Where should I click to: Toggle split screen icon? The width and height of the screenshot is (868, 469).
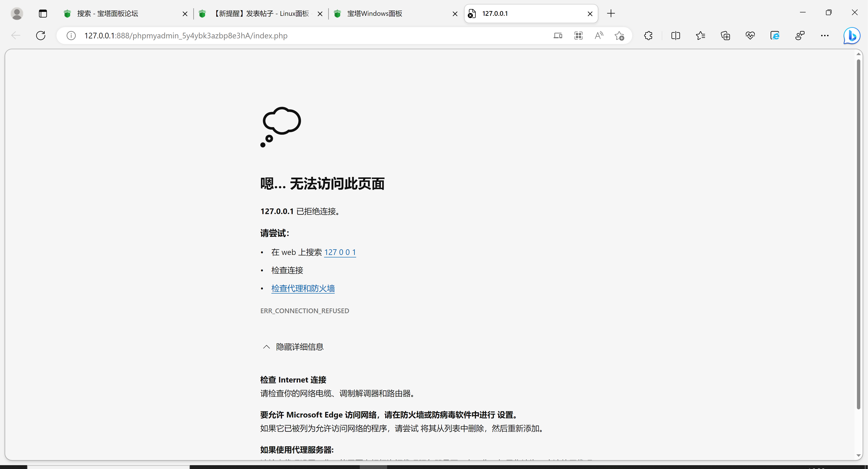click(676, 35)
